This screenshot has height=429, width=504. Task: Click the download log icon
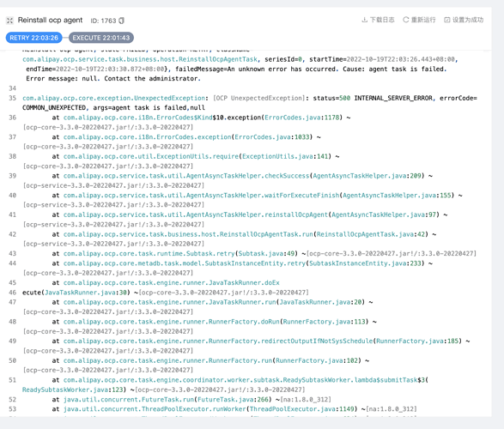(365, 20)
